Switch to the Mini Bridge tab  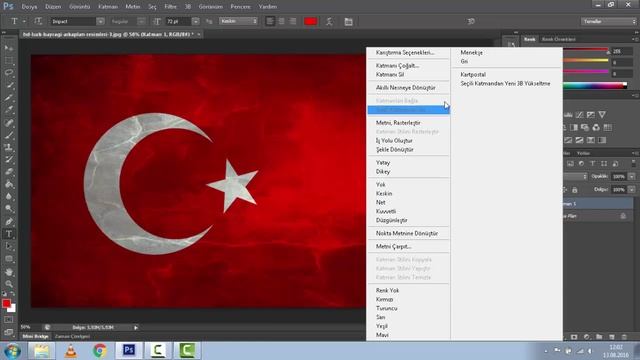click(x=36, y=336)
